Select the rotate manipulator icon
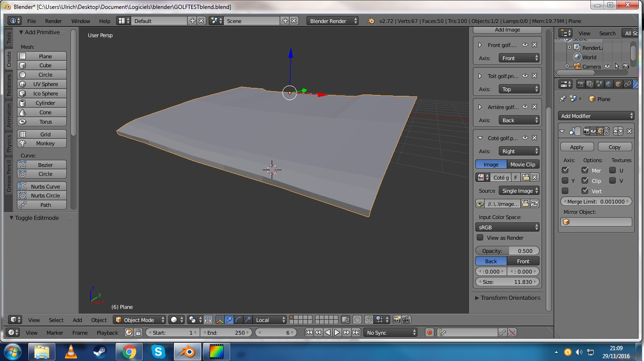The height and width of the screenshot is (361, 644). pyautogui.click(x=238, y=320)
